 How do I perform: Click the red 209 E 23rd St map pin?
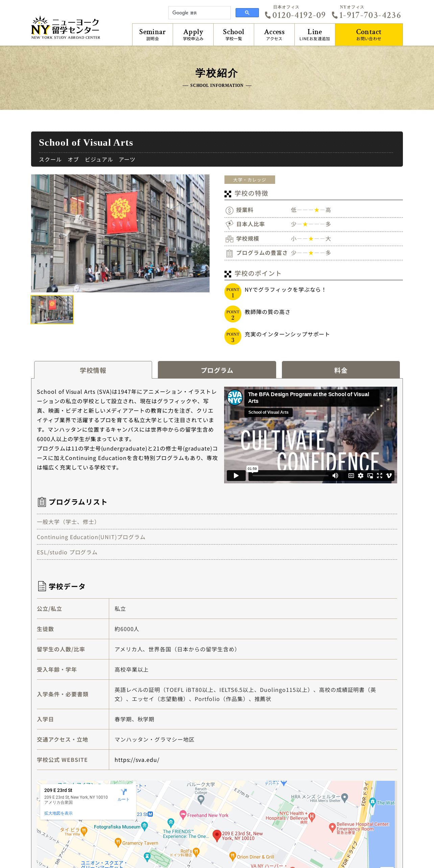click(217, 835)
